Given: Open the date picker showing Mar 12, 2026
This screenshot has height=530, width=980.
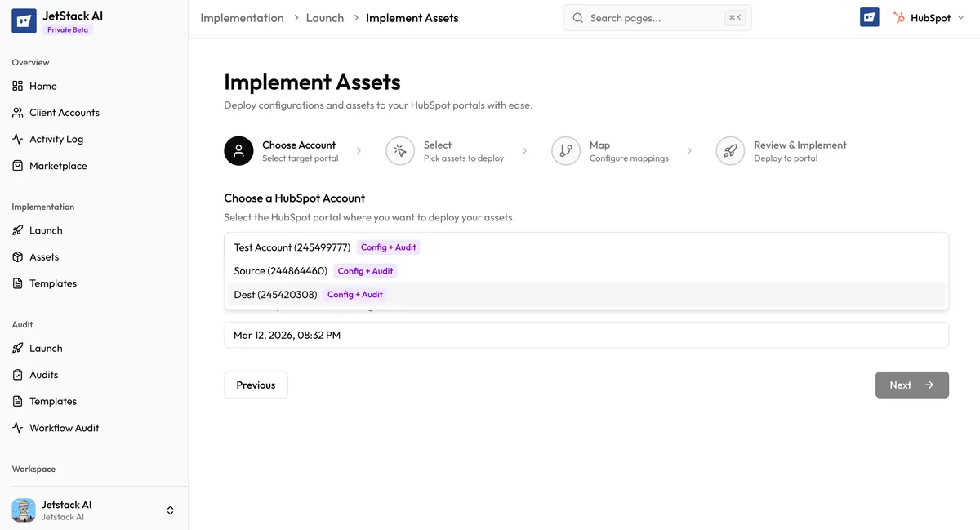Looking at the screenshot, I should click(x=586, y=335).
